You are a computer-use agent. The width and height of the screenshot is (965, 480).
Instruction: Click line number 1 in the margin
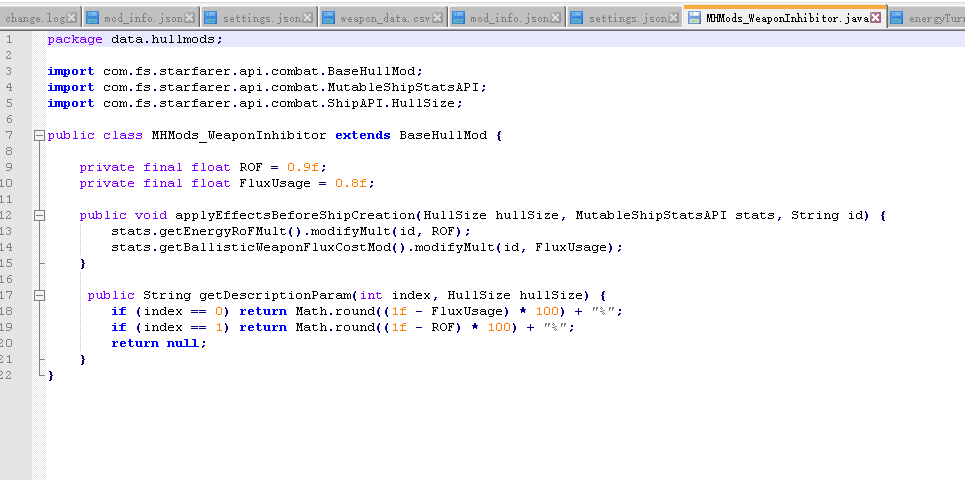pos(8,39)
